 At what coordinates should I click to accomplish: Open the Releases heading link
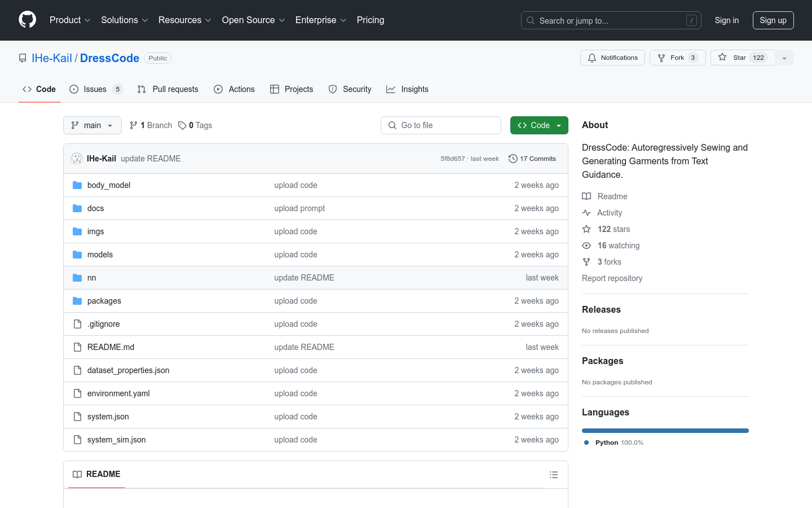pos(601,309)
